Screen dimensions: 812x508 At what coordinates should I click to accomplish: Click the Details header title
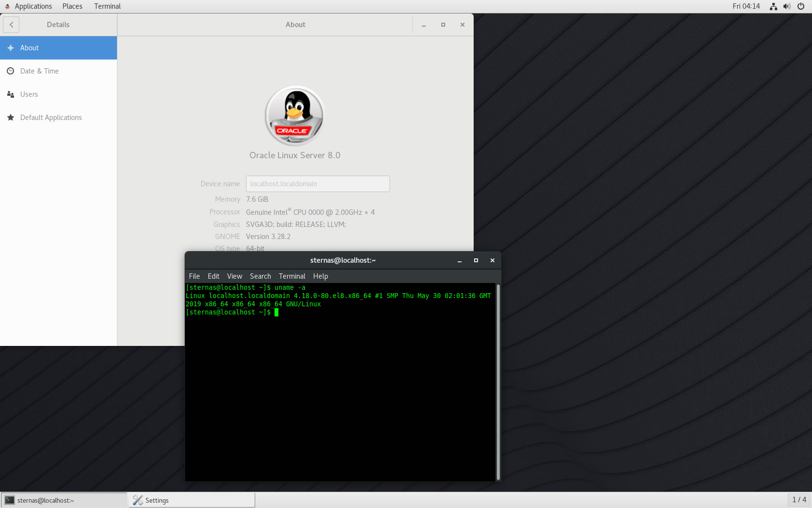coord(58,25)
